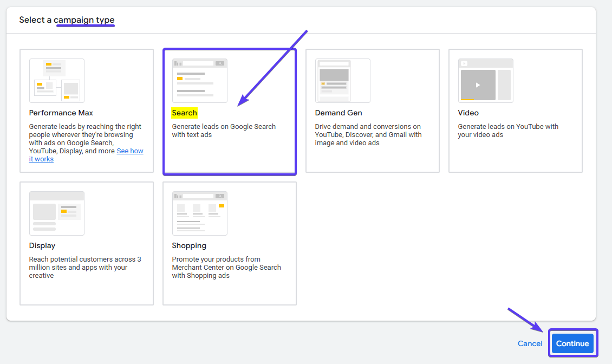This screenshot has width=612, height=364.
Task: Click the Demand Gen campaign illustration icon
Action: [342, 81]
